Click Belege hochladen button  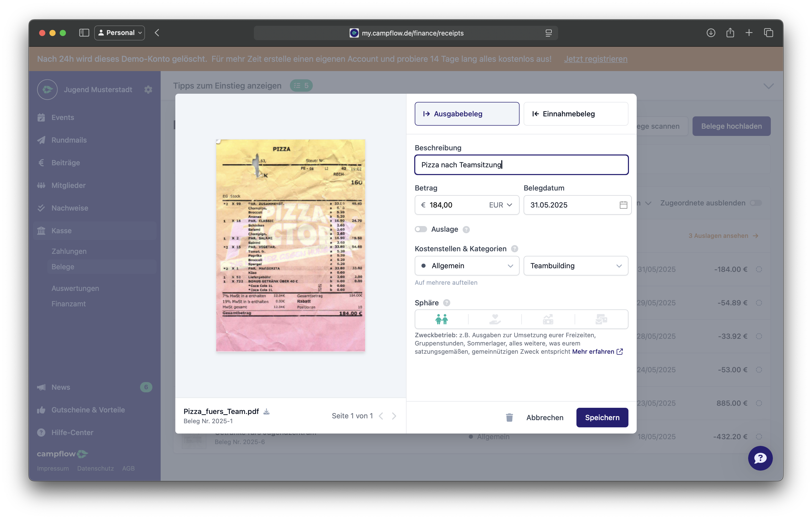click(x=731, y=126)
